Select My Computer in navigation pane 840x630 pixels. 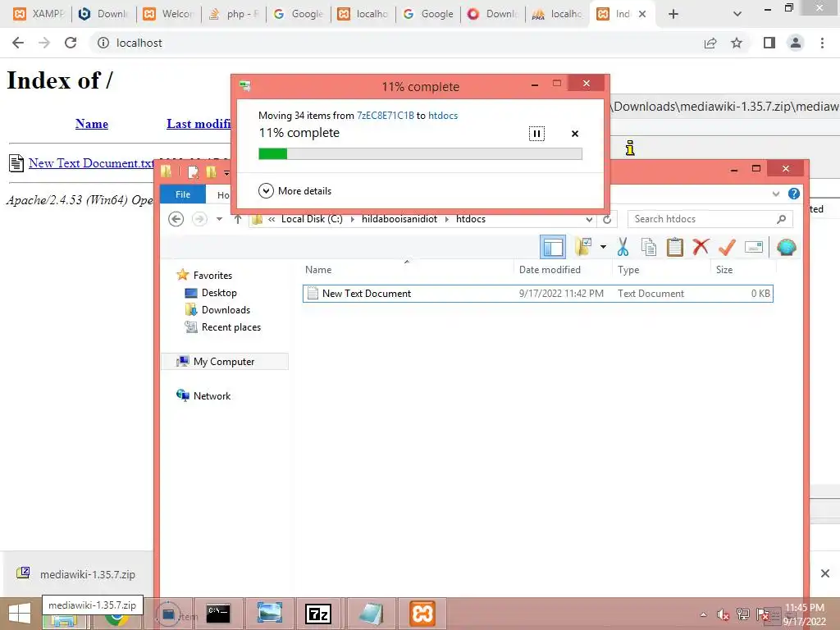(225, 362)
